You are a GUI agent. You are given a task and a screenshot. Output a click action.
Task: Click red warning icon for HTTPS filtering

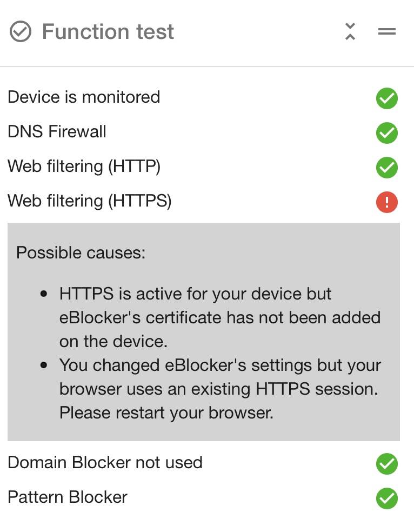click(x=387, y=202)
